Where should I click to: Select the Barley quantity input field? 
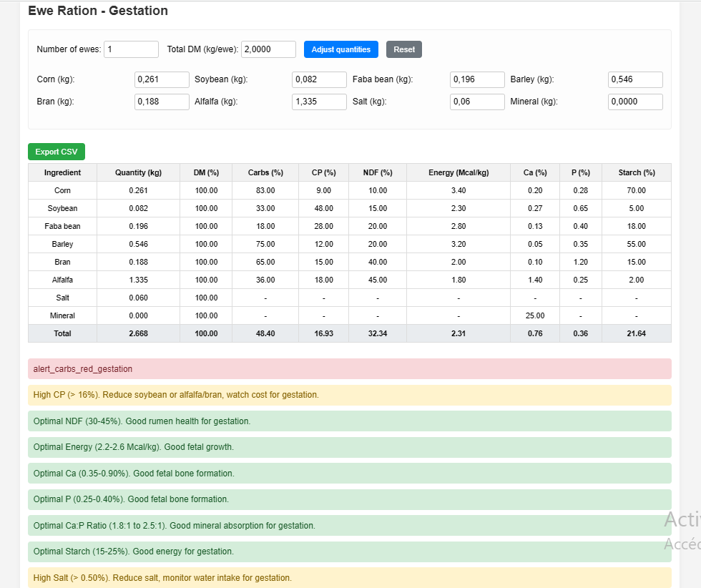tap(635, 79)
